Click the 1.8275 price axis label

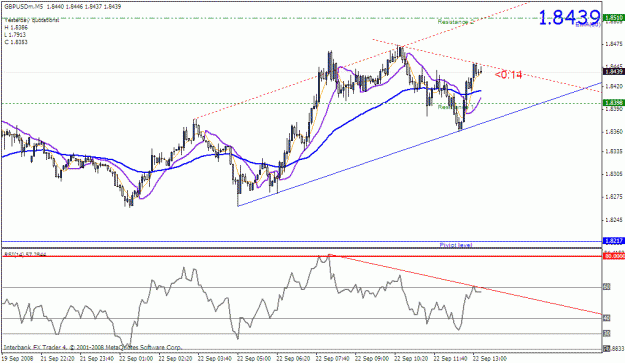[614, 196]
